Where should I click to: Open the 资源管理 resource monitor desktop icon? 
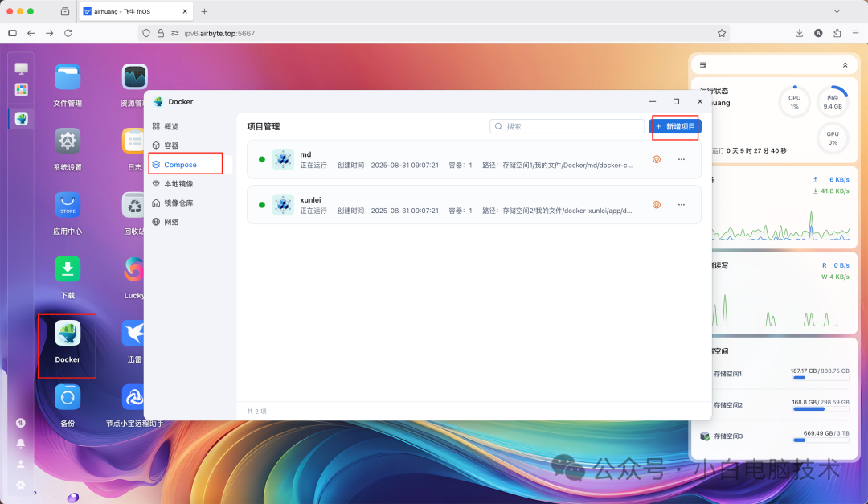pyautogui.click(x=134, y=77)
